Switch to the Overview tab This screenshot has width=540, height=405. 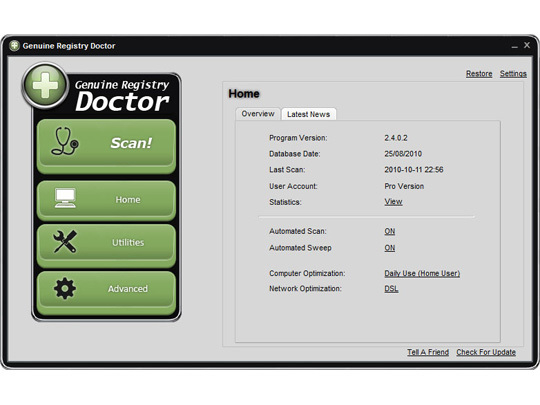258,114
